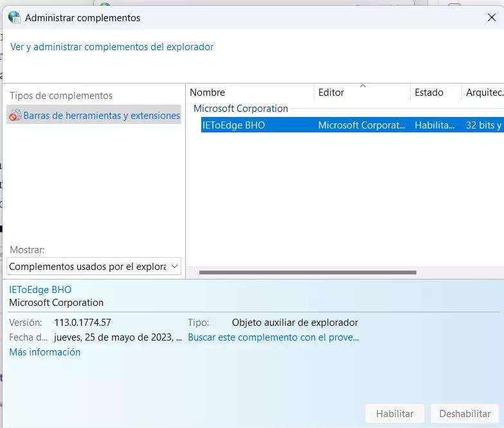Image resolution: width=504 pixels, height=428 pixels.
Task: Click the Objeto auxiliar de explorador value
Action: pos(295,323)
